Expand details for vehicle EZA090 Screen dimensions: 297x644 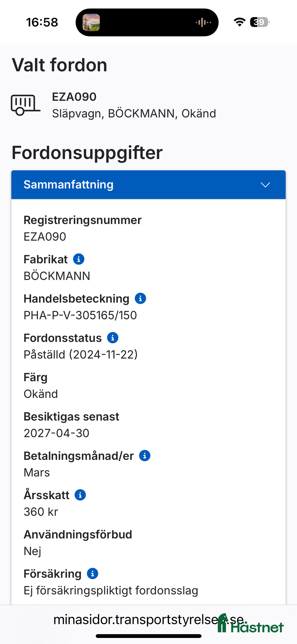[x=74, y=97]
